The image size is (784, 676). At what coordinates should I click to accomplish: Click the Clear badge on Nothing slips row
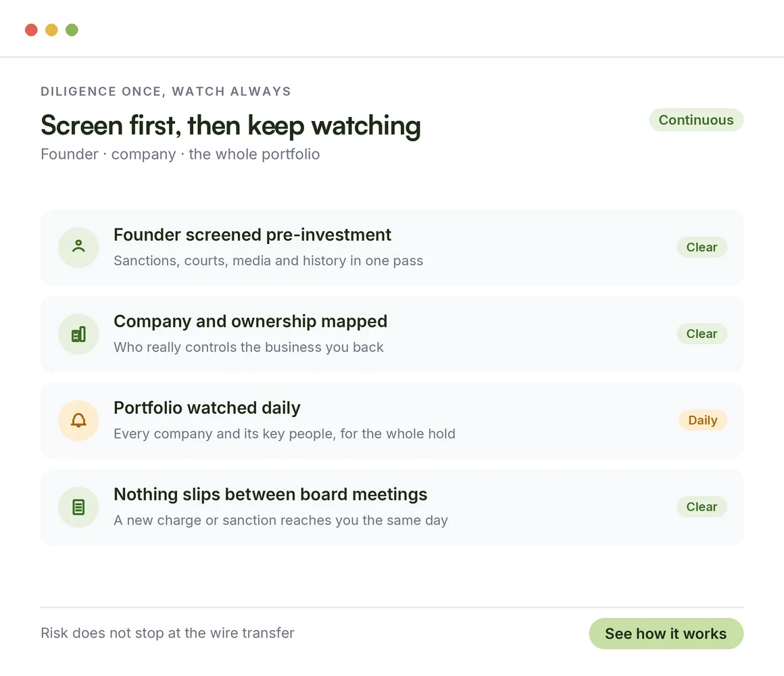click(702, 506)
